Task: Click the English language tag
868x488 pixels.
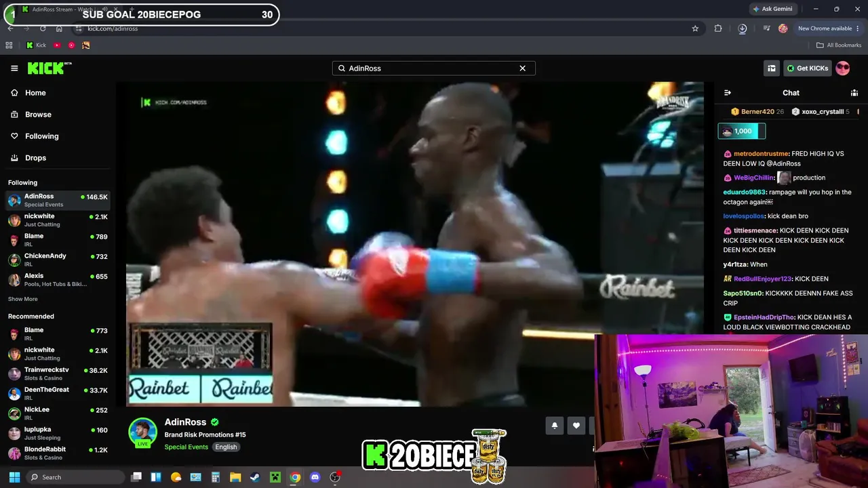Action: point(226,447)
